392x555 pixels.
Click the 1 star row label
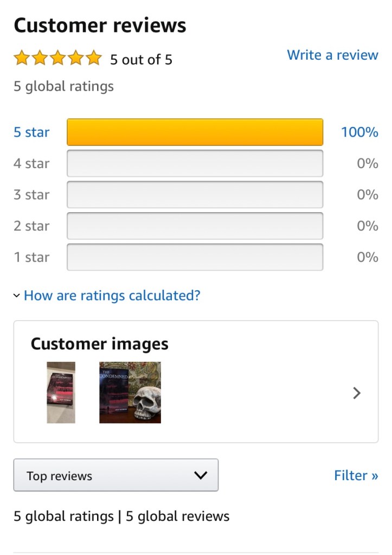point(31,257)
